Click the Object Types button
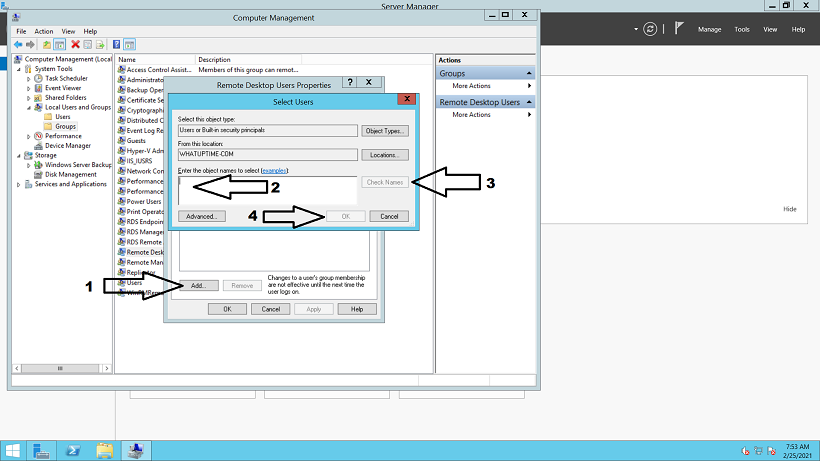This screenshot has height=461, width=820. click(x=385, y=131)
